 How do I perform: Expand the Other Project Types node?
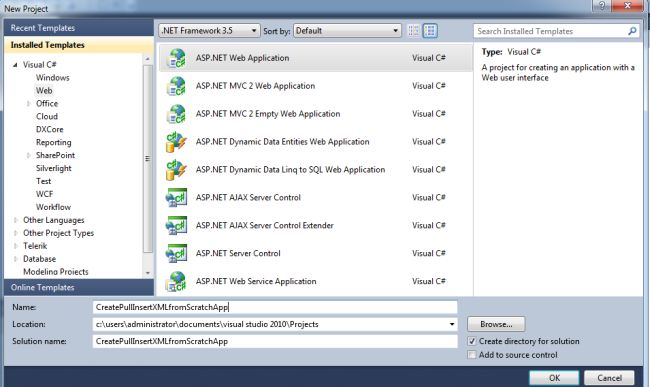coord(16,233)
